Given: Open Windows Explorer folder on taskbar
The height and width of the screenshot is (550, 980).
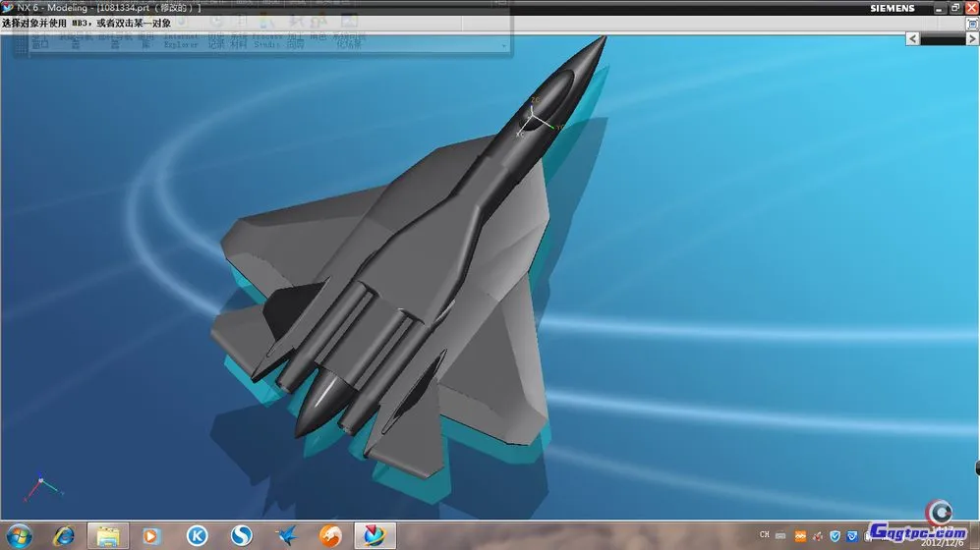Looking at the screenshot, I should (x=108, y=535).
